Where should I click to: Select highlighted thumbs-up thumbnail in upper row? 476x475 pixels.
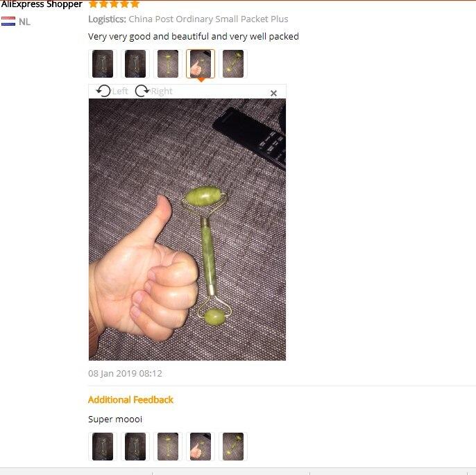(x=201, y=64)
